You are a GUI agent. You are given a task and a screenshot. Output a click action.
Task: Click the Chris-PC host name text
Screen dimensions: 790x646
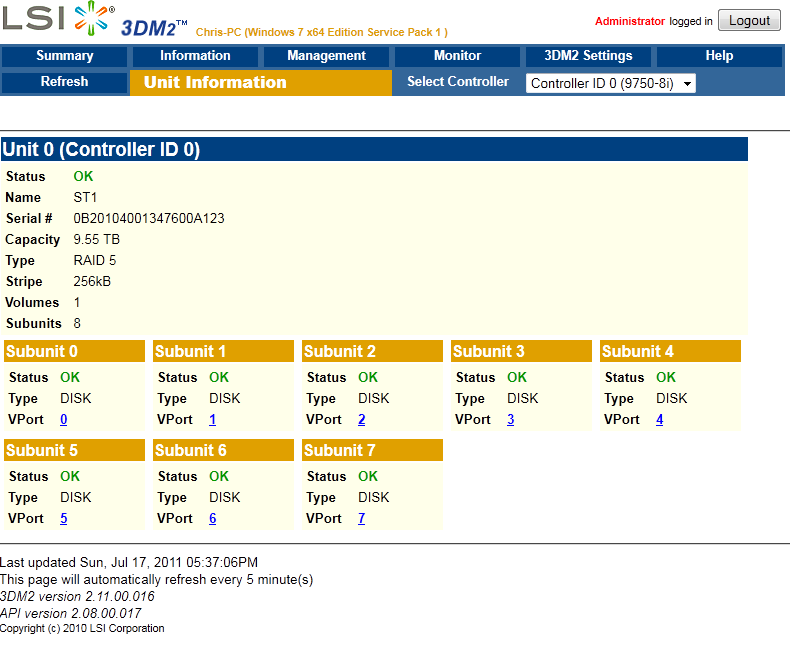321,32
